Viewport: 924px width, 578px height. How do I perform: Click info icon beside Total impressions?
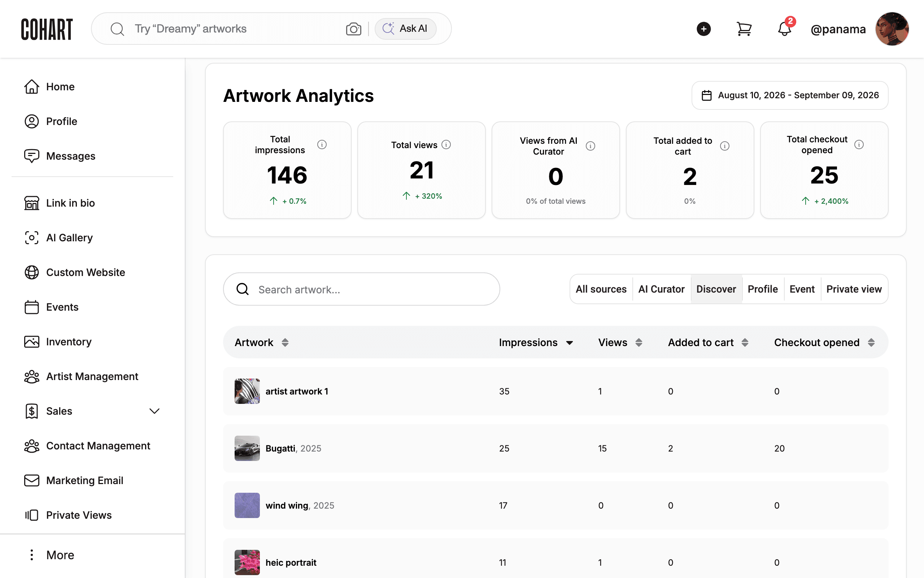[x=322, y=144]
